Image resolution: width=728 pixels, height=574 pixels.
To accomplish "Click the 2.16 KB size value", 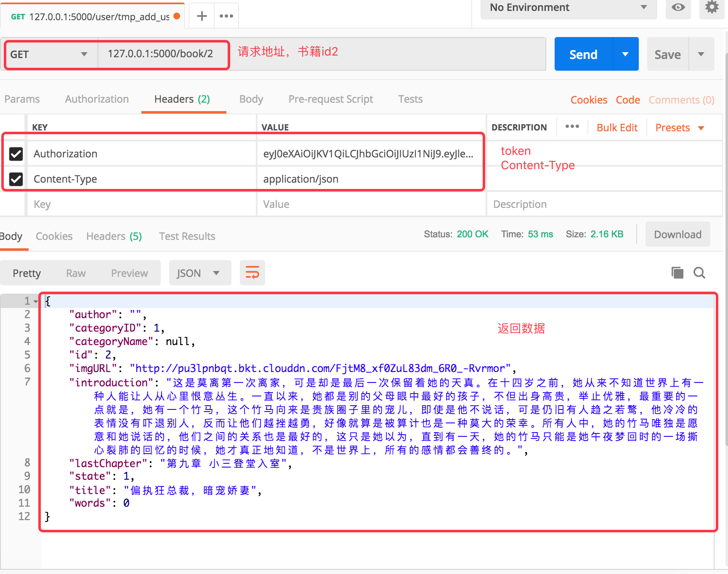I will 607,234.
